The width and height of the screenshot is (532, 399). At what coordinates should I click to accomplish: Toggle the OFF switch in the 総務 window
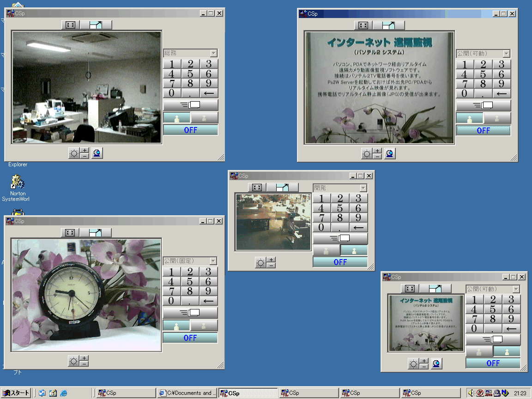[x=190, y=130]
